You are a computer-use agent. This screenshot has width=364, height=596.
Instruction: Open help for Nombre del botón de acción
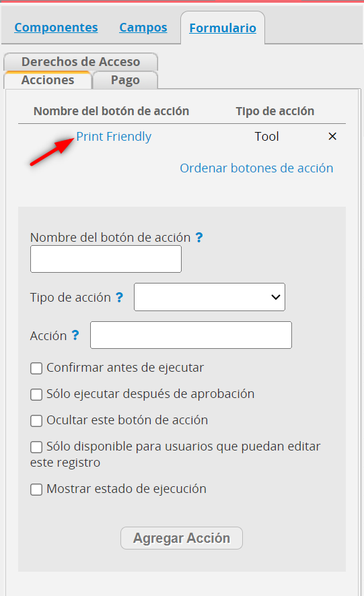(x=199, y=238)
